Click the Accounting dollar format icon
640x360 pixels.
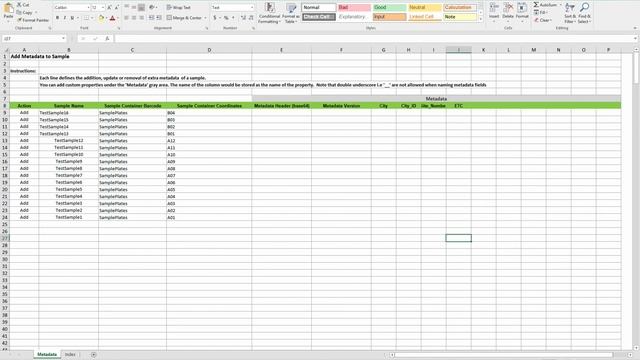[215, 18]
